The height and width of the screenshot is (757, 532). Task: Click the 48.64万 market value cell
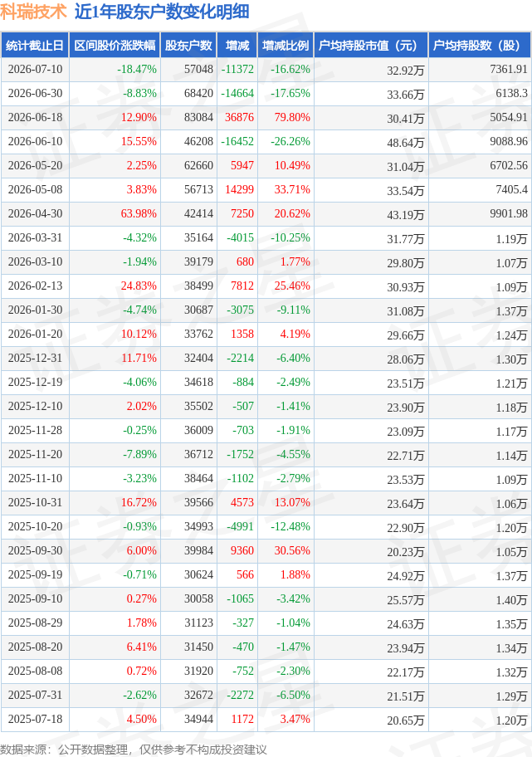click(x=371, y=141)
